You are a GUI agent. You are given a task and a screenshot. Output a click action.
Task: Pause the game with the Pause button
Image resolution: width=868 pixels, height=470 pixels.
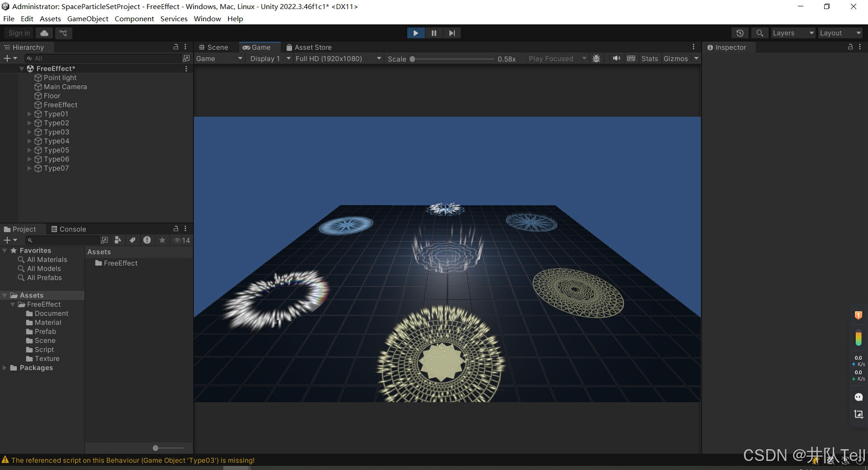tap(434, 33)
